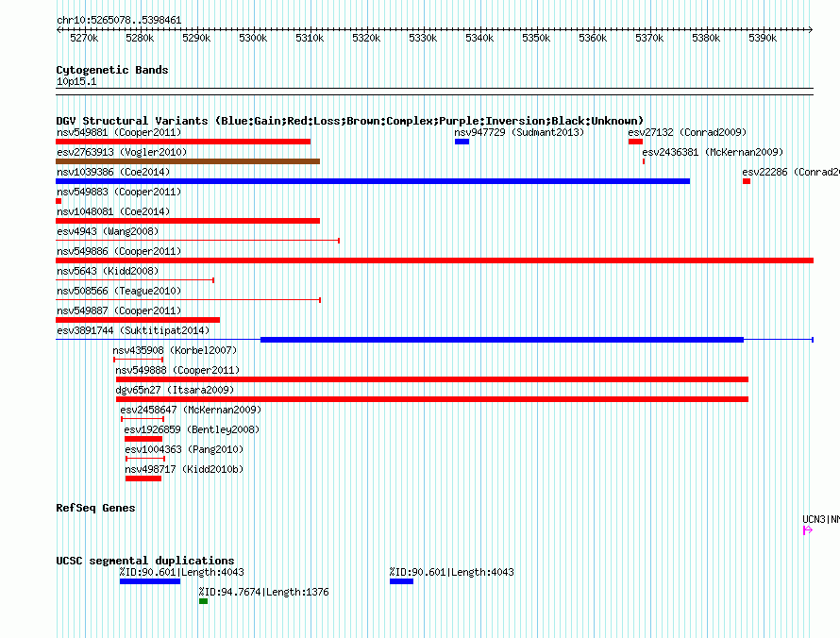This screenshot has height=638, width=840.
Task: Click the nsv947729 (Sudmant2013) label
Action: (x=519, y=132)
